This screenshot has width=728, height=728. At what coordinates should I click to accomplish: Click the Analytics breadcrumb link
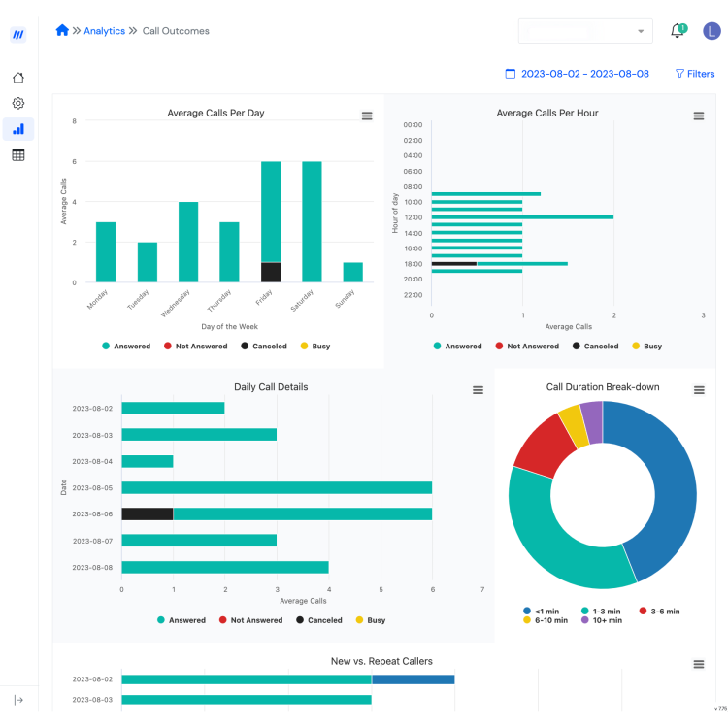pyautogui.click(x=105, y=31)
